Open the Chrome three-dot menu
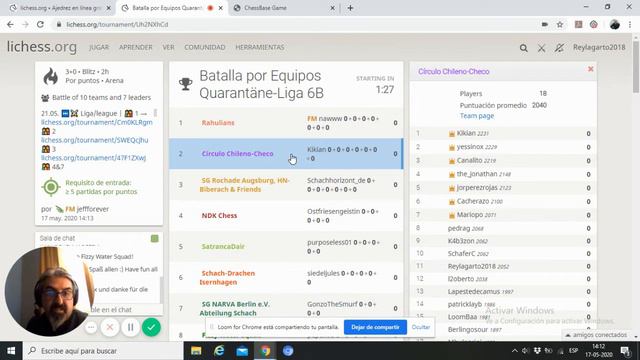This screenshot has height=360, width=640. coord(630,24)
